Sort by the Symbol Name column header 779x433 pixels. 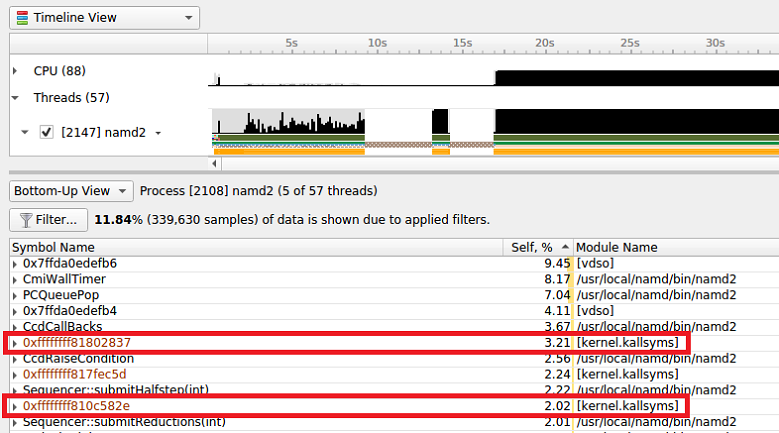(255, 247)
